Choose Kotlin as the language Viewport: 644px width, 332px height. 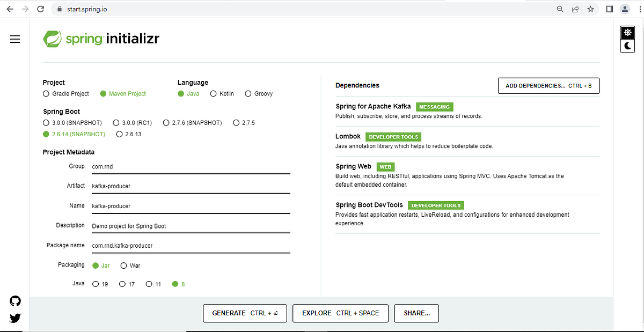[x=213, y=93]
